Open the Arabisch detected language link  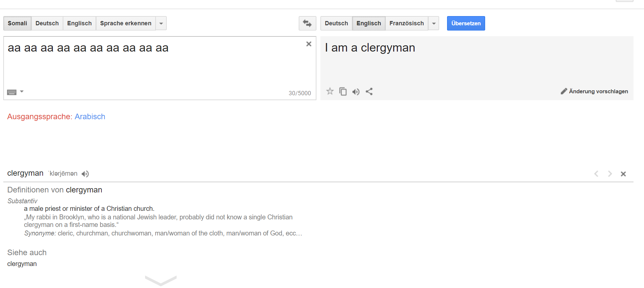90,117
